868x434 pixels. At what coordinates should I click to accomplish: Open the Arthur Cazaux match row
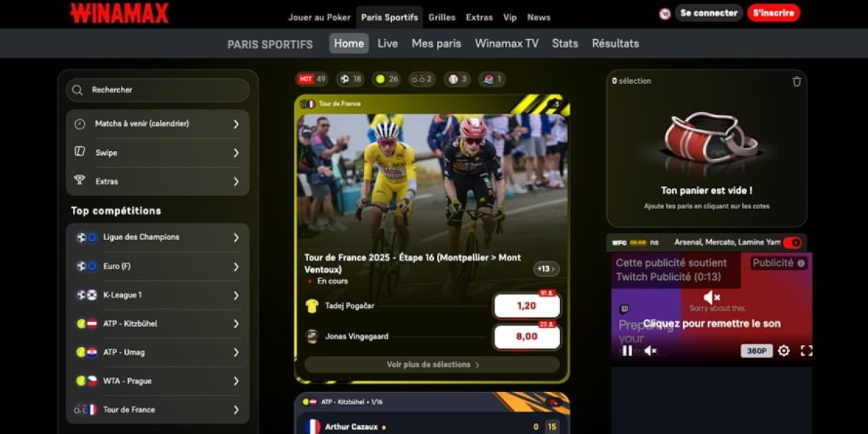[x=432, y=427]
